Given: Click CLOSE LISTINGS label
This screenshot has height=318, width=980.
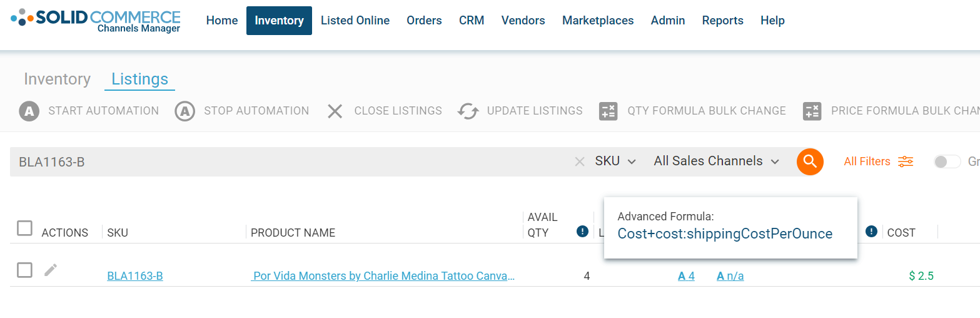Looking at the screenshot, I should coord(398,111).
